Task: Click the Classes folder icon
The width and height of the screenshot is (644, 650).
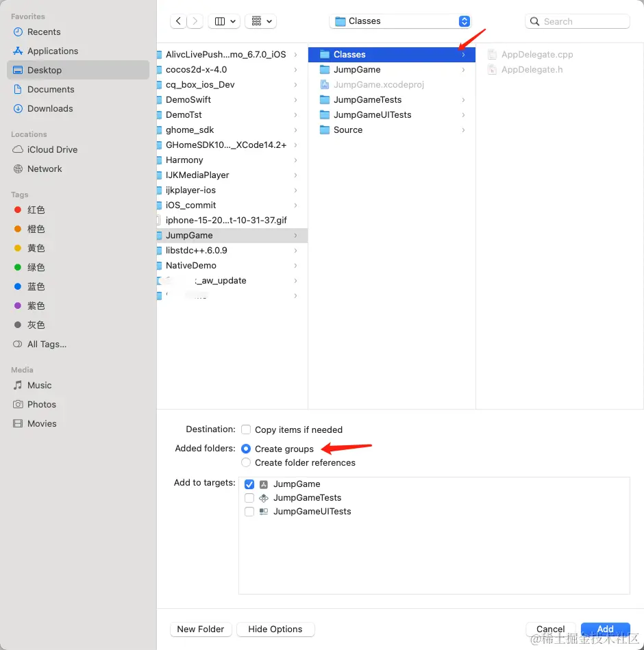Action: (x=325, y=54)
